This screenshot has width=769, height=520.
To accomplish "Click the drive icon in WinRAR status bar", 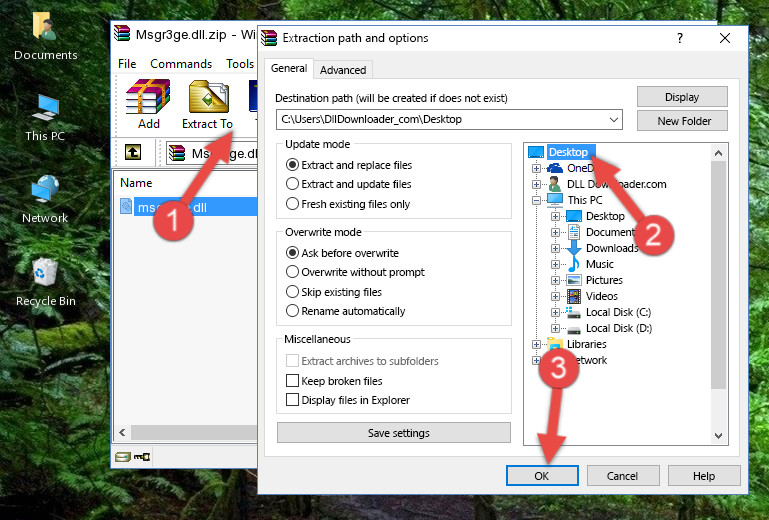I will (x=123, y=457).
